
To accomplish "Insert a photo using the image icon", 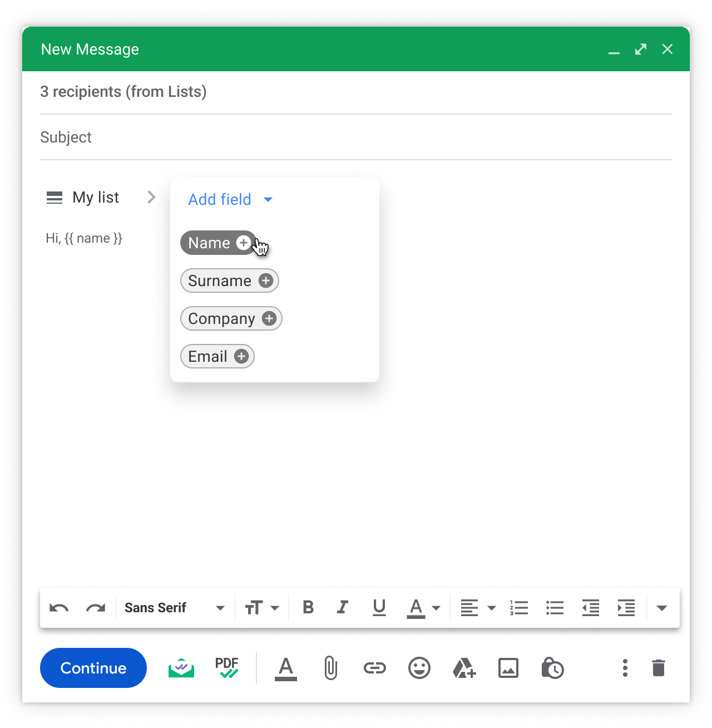I will click(508, 668).
